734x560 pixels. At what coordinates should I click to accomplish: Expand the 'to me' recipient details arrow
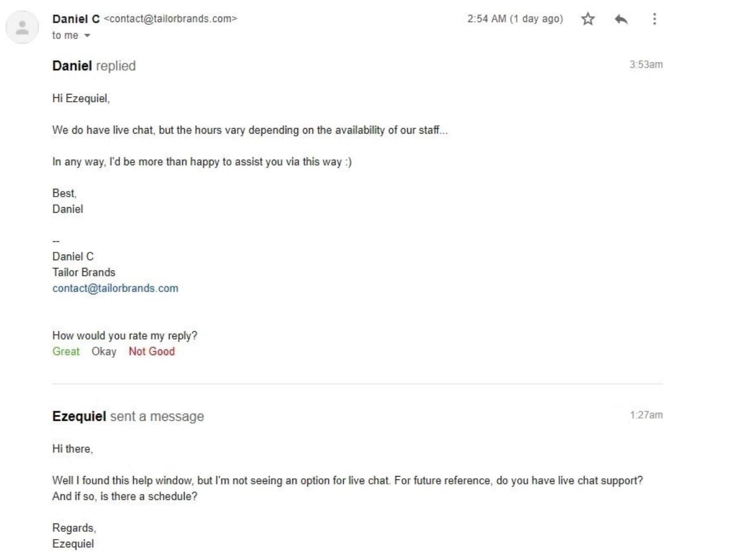tap(87, 36)
